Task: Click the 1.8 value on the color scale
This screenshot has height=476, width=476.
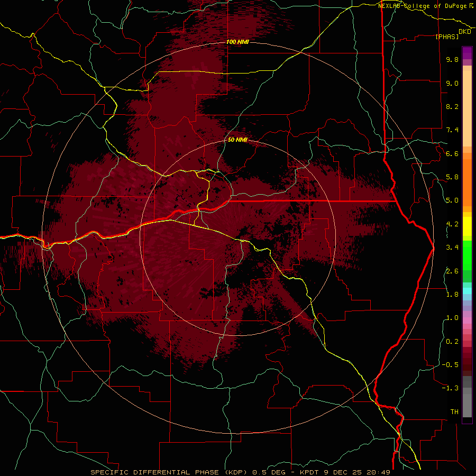Action: (x=452, y=294)
